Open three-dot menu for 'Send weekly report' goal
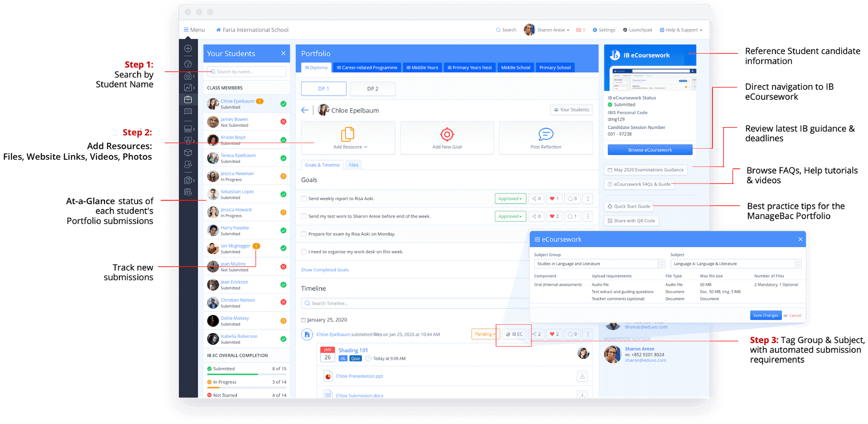Image resolution: width=868 pixels, height=424 pixels. click(588, 199)
